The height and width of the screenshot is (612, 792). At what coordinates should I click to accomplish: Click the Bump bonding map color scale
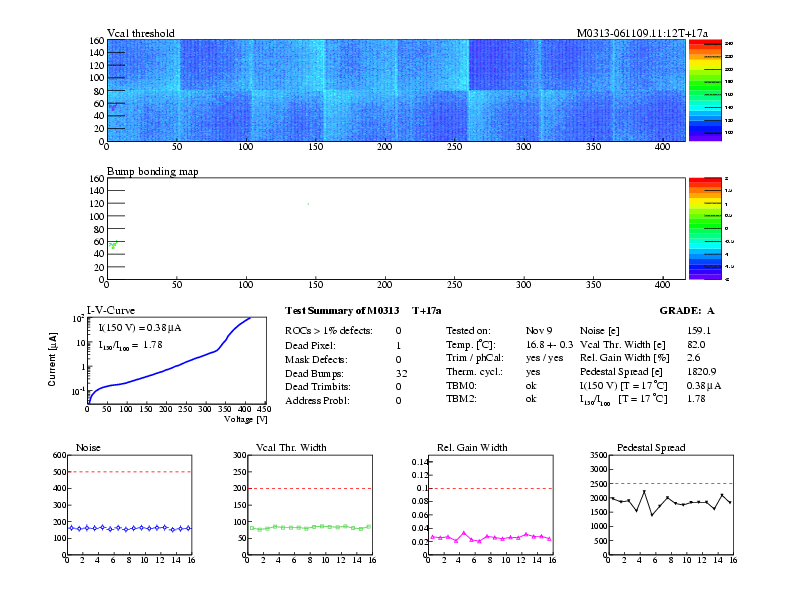[x=705, y=229]
